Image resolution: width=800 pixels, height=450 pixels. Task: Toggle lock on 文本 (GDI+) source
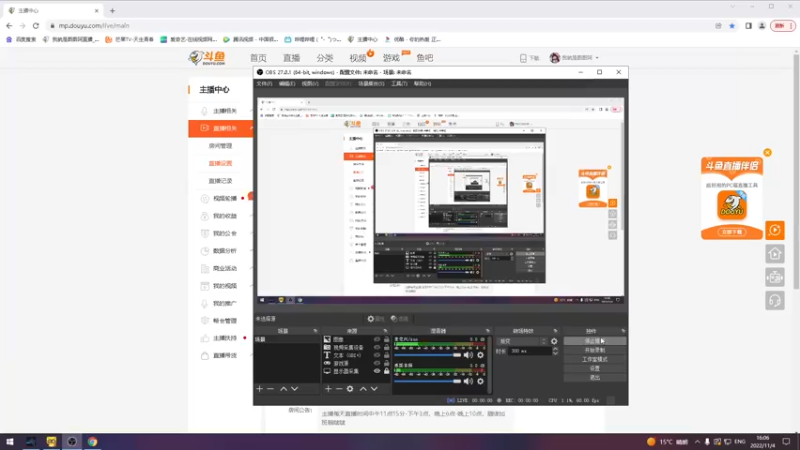(x=386, y=355)
